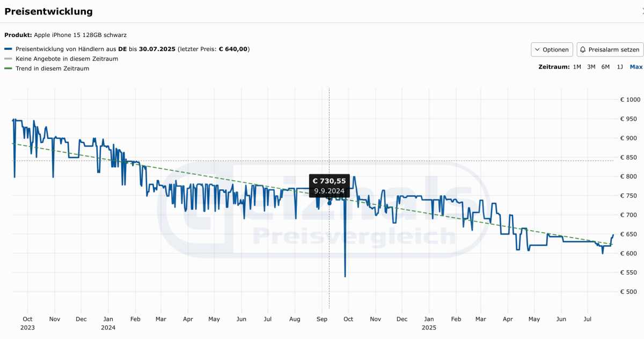Click the € 700 axis label
This screenshot has width=644, height=339.
click(629, 215)
